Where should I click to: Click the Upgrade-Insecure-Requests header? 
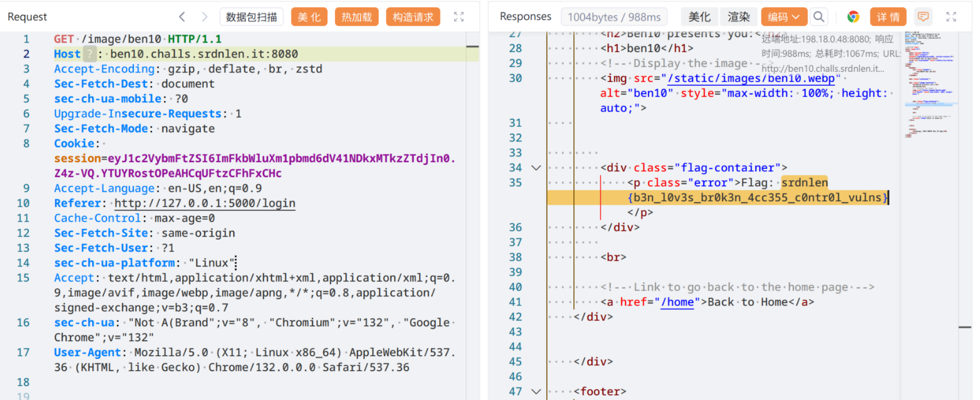point(148,114)
